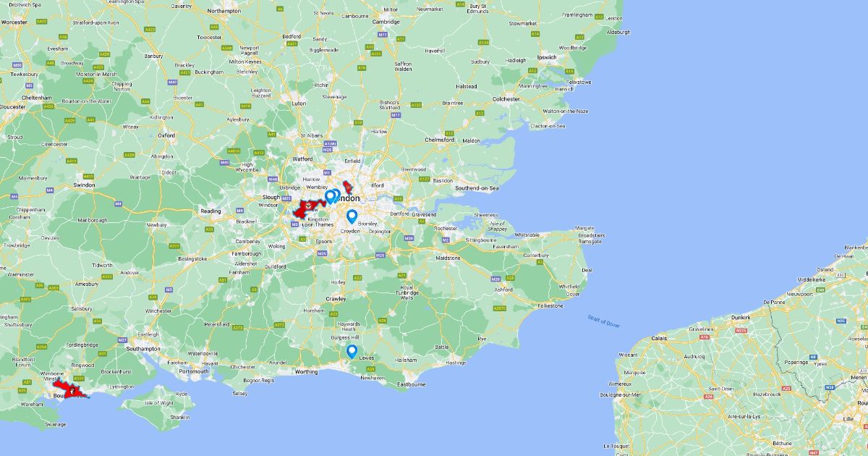
Task: Open the crest icon in west London red region
Action: tap(309, 205)
